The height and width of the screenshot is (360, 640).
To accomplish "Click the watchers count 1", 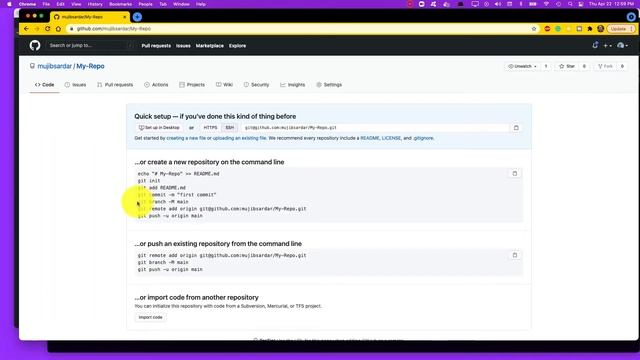I will pyautogui.click(x=546, y=66).
